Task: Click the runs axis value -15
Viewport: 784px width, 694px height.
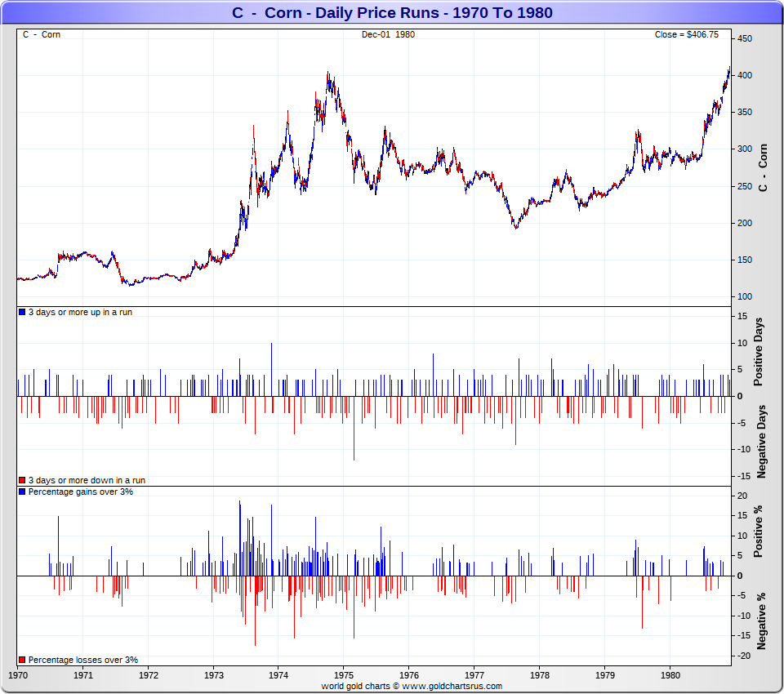Action: point(743,476)
